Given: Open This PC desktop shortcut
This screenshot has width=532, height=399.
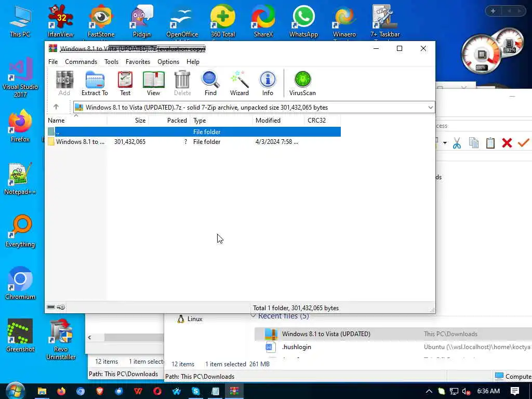Looking at the screenshot, I should point(20,21).
